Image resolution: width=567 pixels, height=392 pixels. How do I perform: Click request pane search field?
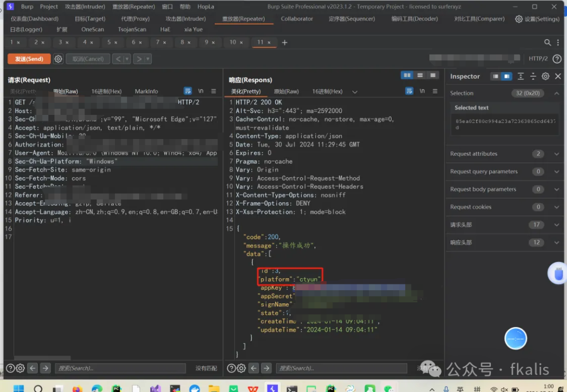(x=120, y=368)
